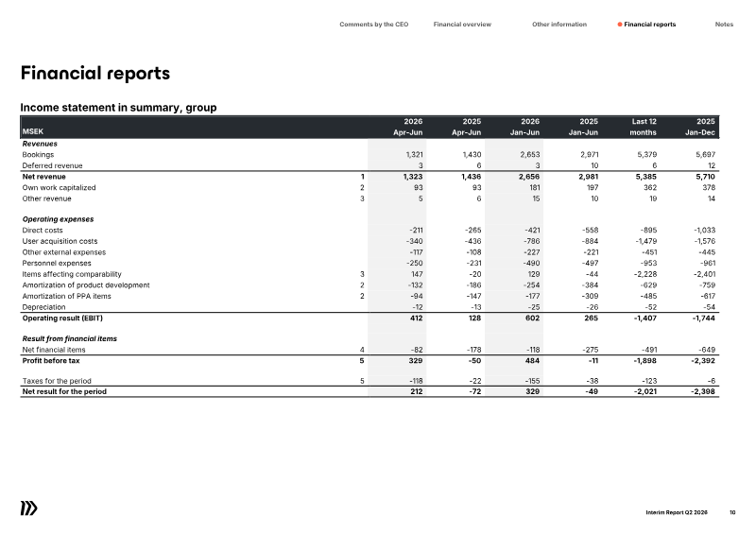Jump to the Notes section

coord(724,25)
